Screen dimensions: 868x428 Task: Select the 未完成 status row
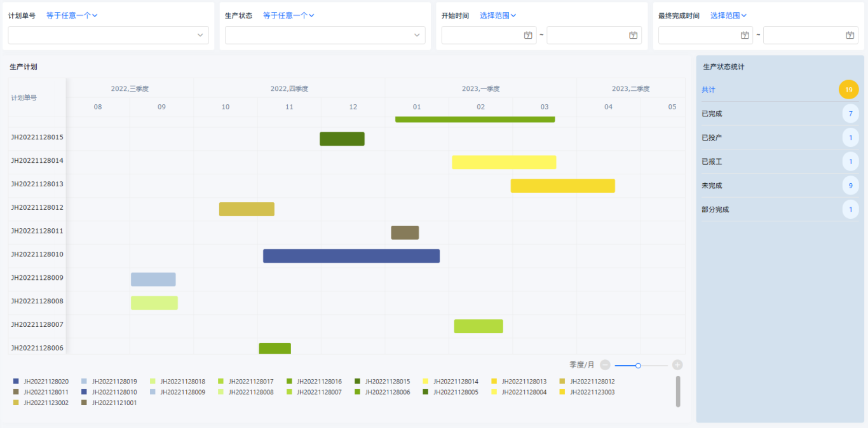pos(780,186)
